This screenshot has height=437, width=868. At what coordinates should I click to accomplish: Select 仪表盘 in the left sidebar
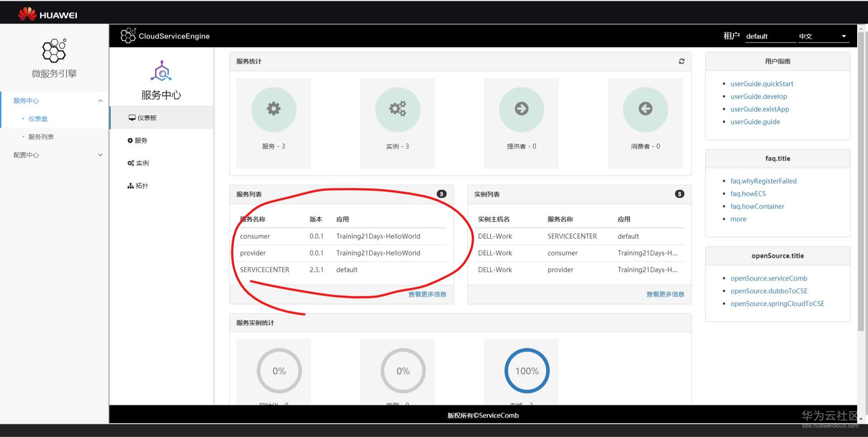click(38, 119)
